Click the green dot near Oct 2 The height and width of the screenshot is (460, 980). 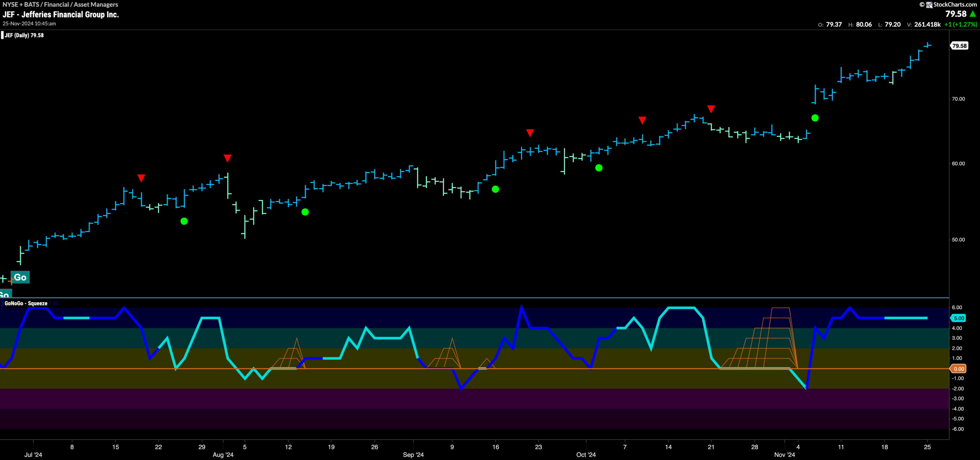coord(599,168)
